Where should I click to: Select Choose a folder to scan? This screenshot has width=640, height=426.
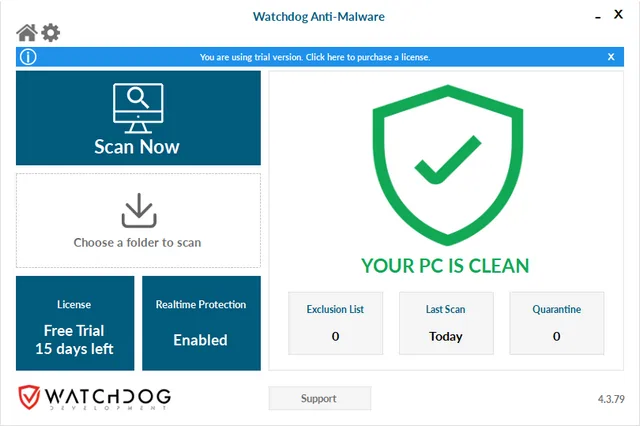click(138, 220)
